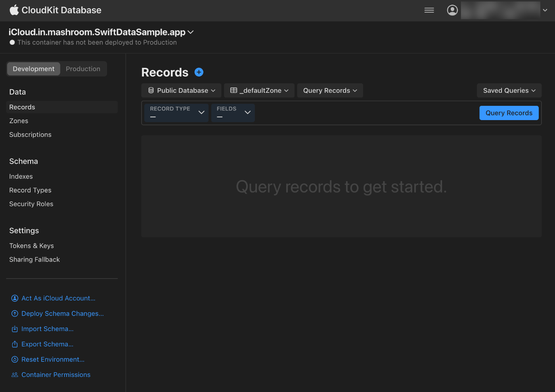The image size is (555, 392).
Task: Click the Deploy Schema Changes upload icon
Action: point(15,314)
